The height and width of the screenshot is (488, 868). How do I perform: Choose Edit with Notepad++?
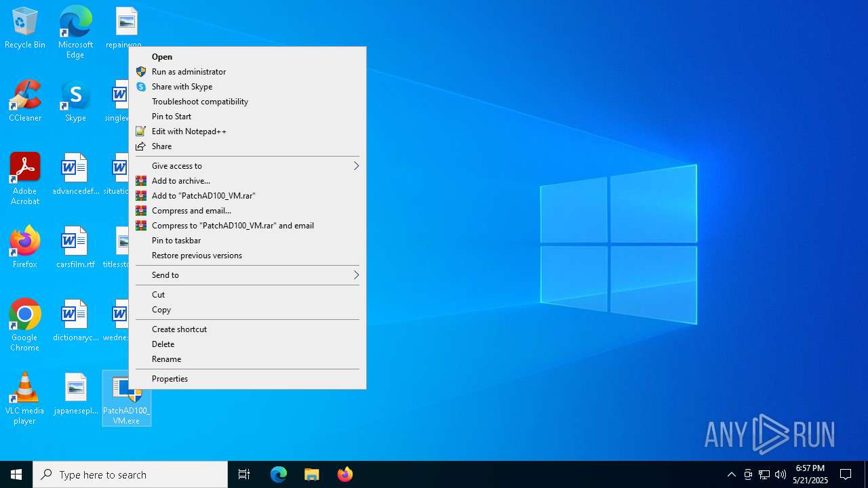click(x=248, y=131)
